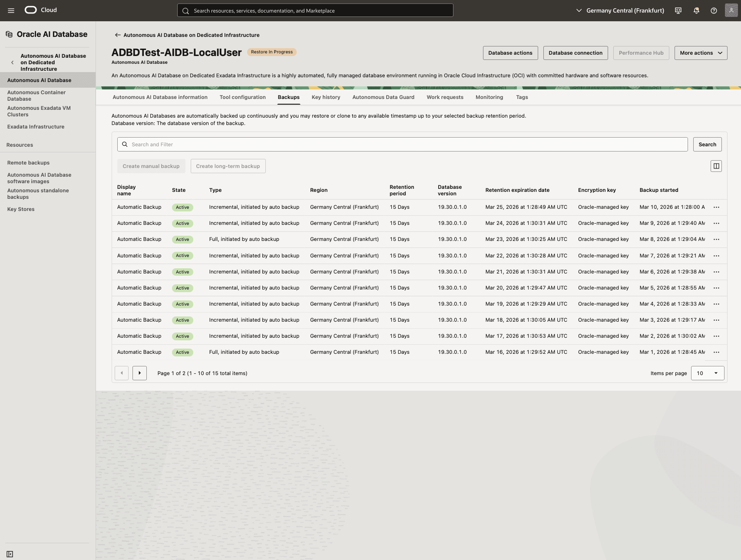The image size is (741, 560).
Task: Click the back arrow beside Autonomous AI Database breadcrumb
Action: click(117, 35)
